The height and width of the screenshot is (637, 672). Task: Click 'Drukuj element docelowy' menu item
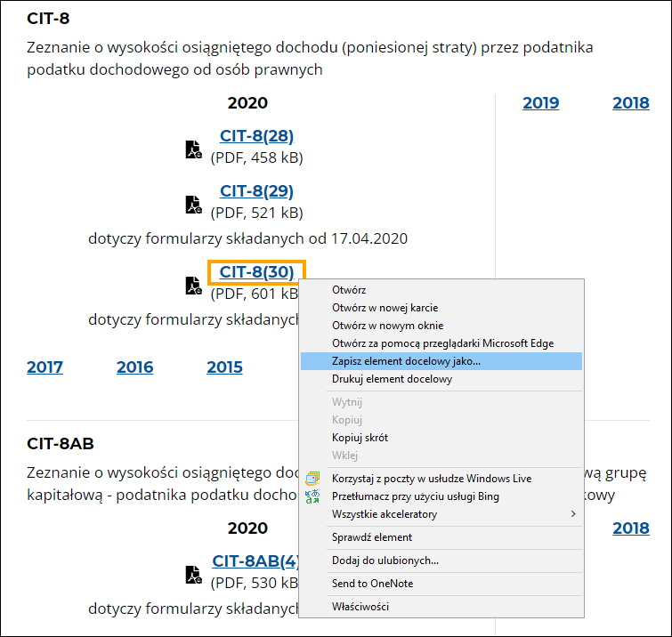coord(392,379)
